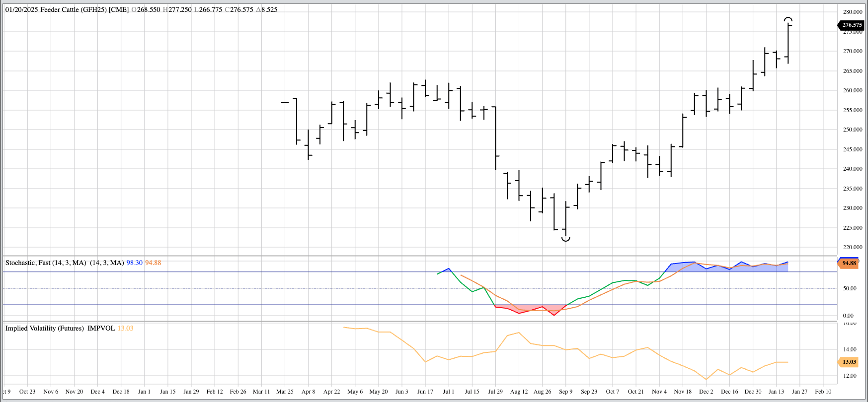Screen dimensions: 868x402
Task: Click the low marker arc below the September bar
Action: tap(565, 239)
